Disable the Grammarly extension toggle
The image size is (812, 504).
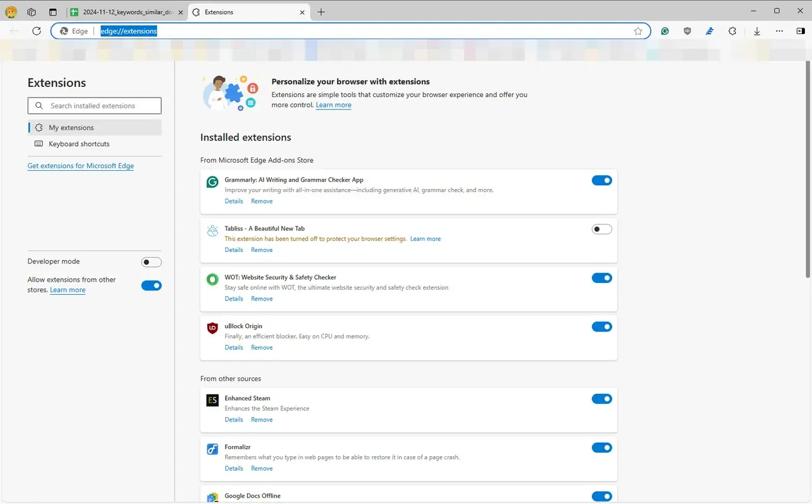coord(601,180)
